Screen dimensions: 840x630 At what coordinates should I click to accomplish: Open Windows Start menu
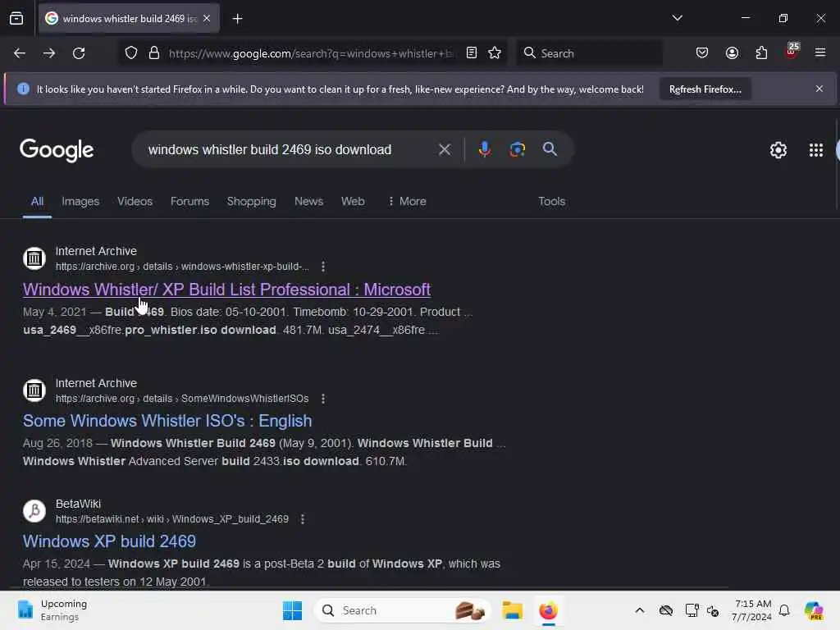pos(292,610)
